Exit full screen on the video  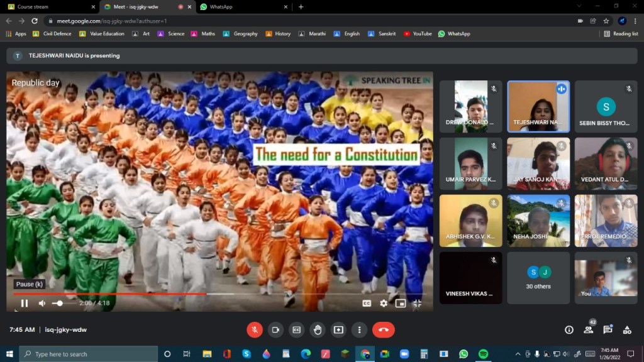point(417,304)
